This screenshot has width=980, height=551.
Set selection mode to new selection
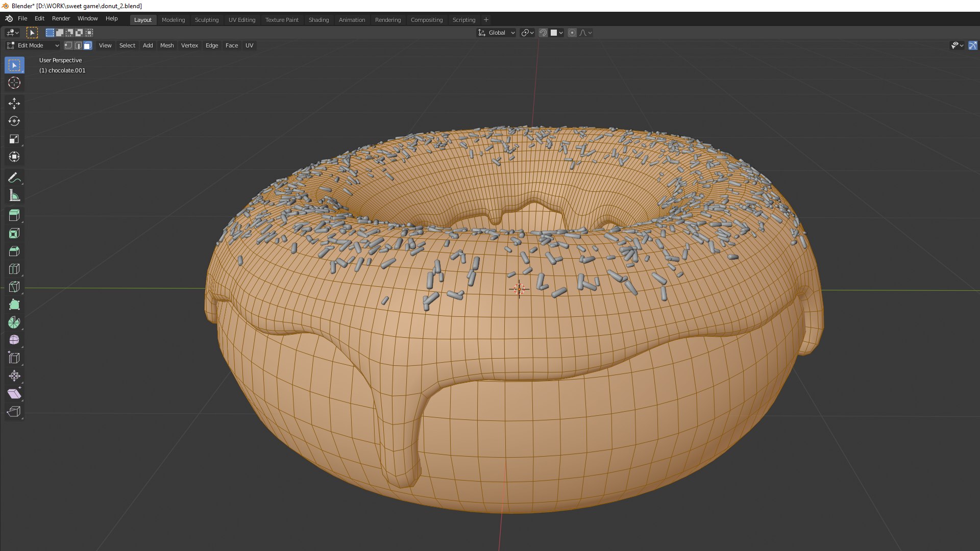50,33
